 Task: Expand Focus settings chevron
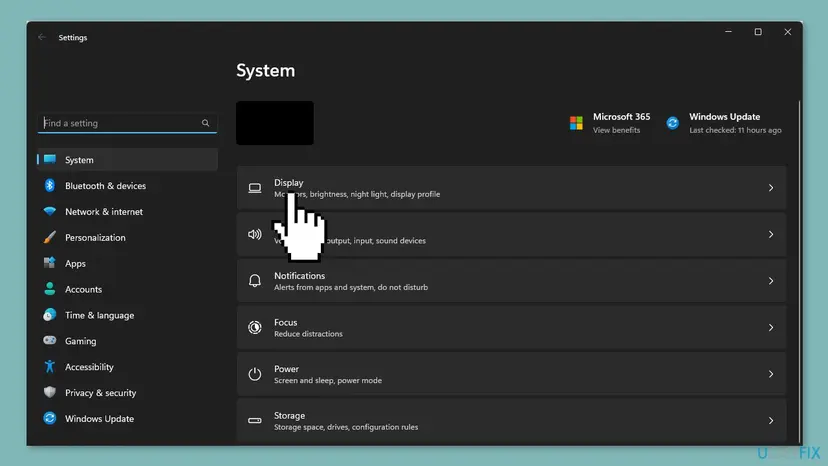pyautogui.click(x=771, y=328)
